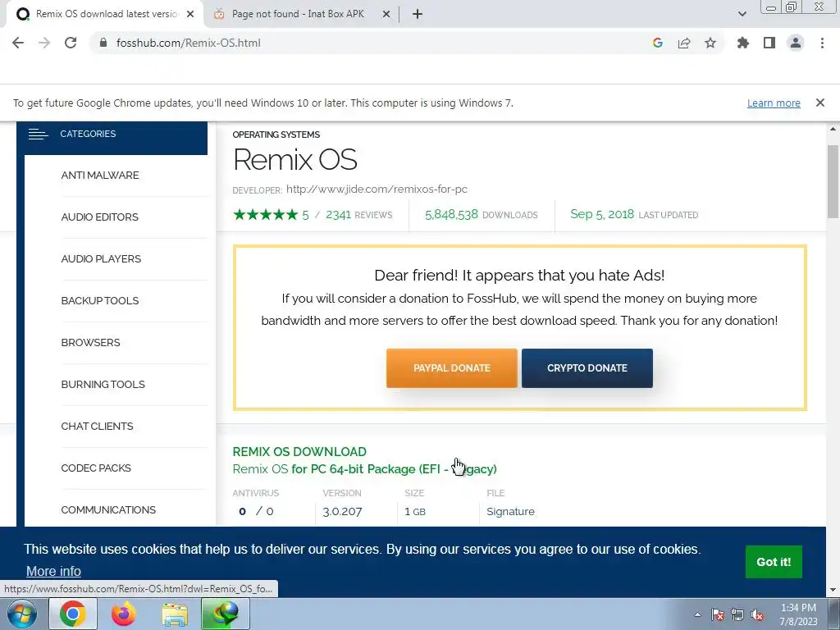Open the Anti Malware category
The height and width of the screenshot is (630, 840).
pos(100,176)
